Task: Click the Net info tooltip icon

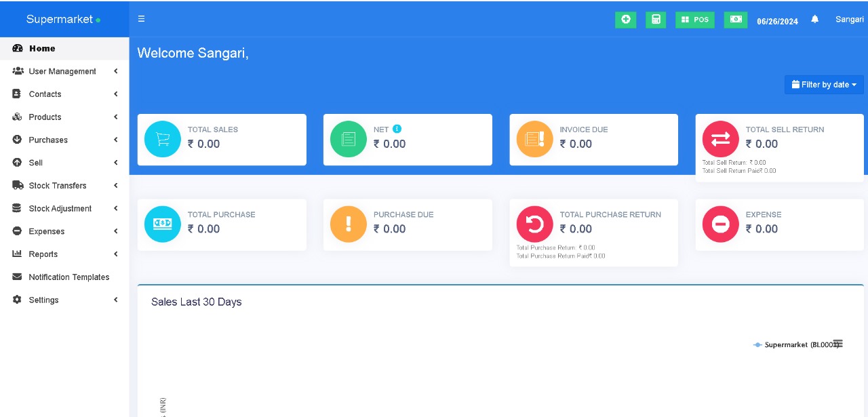Action: pyautogui.click(x=397, y=129)
